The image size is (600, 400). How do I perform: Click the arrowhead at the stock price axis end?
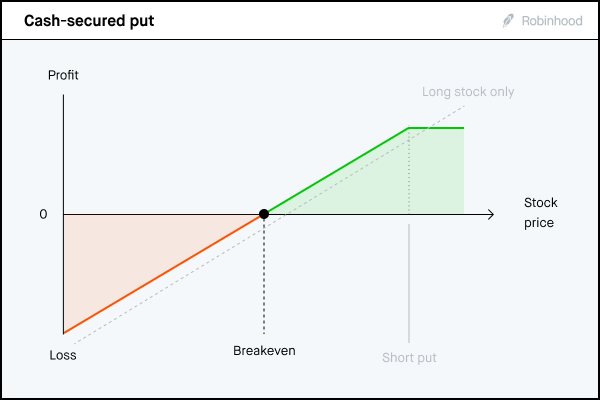coord(490,214)
